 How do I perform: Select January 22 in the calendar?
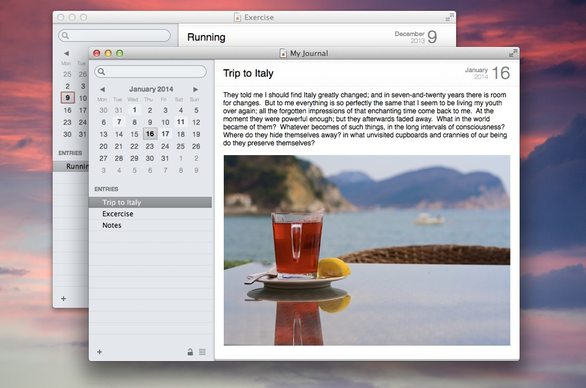(135, 146)
